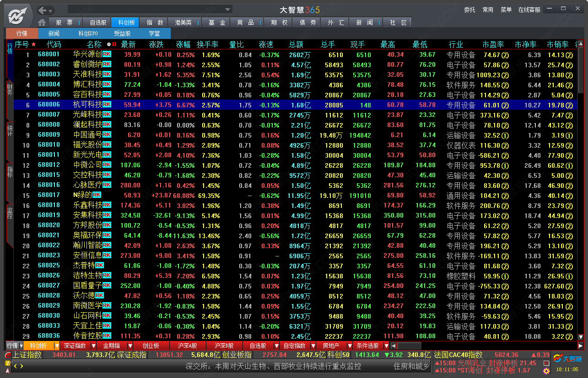
Task: Click 法国CAC40指数 in the status bar
Action: coord(459,355)
